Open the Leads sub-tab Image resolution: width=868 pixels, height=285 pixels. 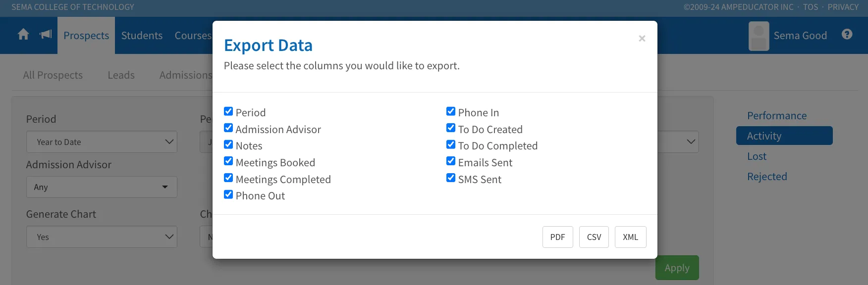[121, 75]
